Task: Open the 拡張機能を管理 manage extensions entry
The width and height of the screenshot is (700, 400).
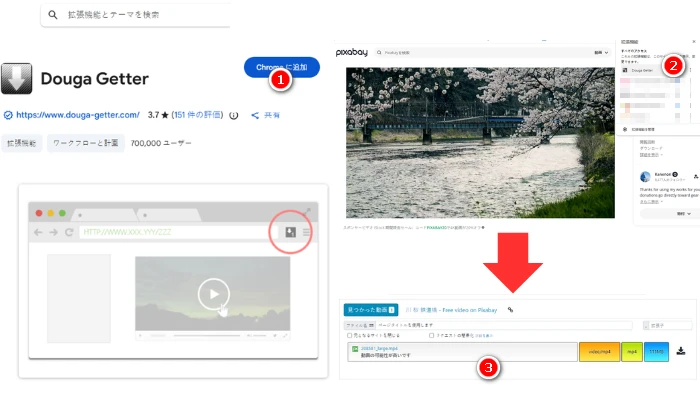Action: click(643, 129)
